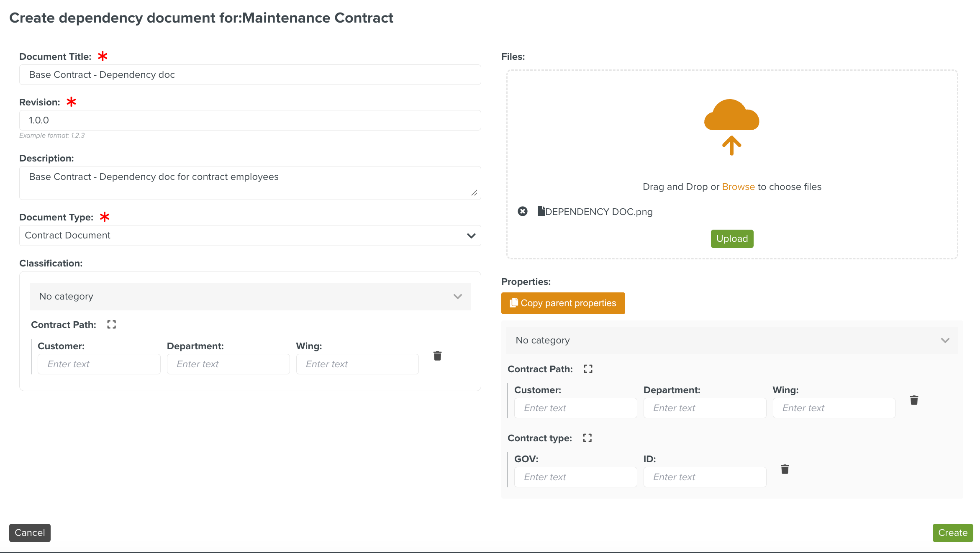Screen dimensions: 980x553
Task: Expand the Contract type section
Action: tap(587, 438)
